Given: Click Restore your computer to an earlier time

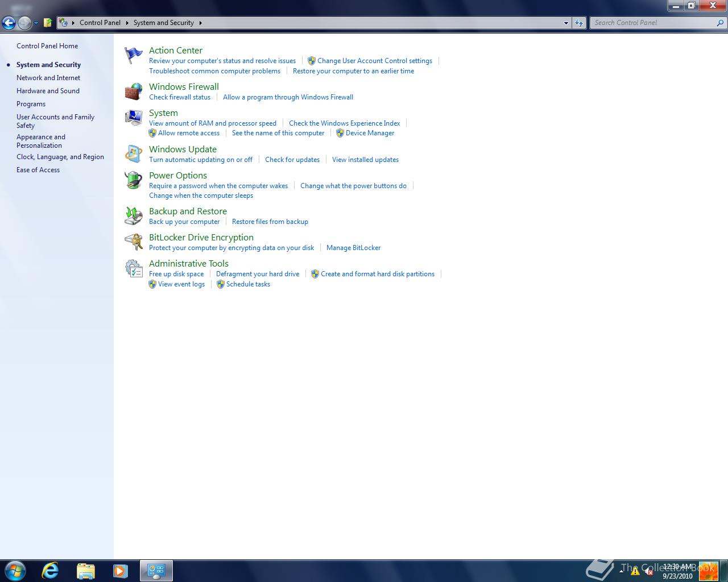Looking at the screenshot, I should click(x=353, y=71).
